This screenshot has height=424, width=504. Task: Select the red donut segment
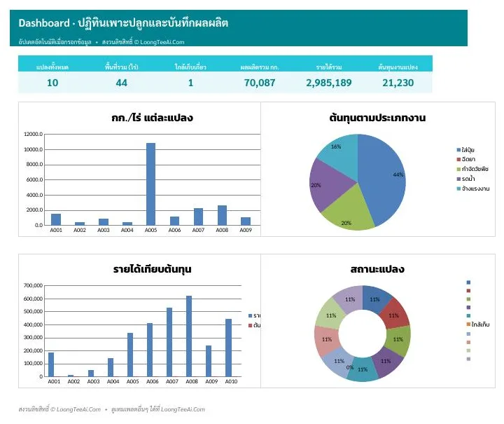[x=394, y=313]
